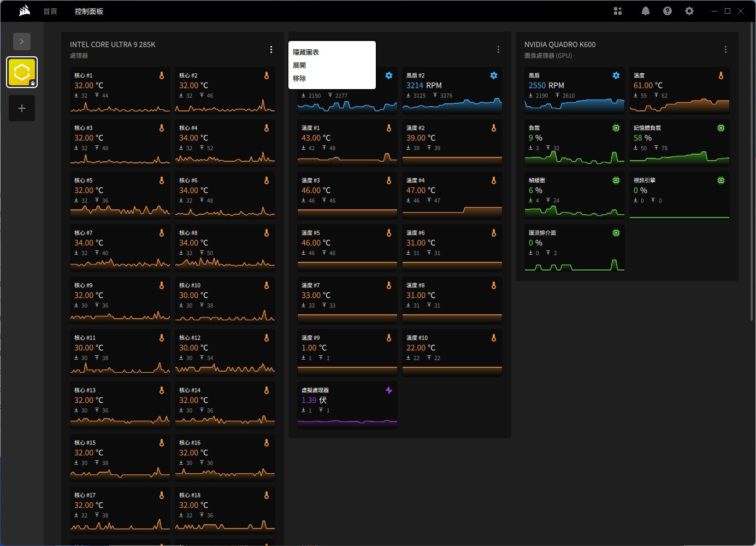
Task: Click the 3214 RPM fan reading
Action: (x=424, y=85)
